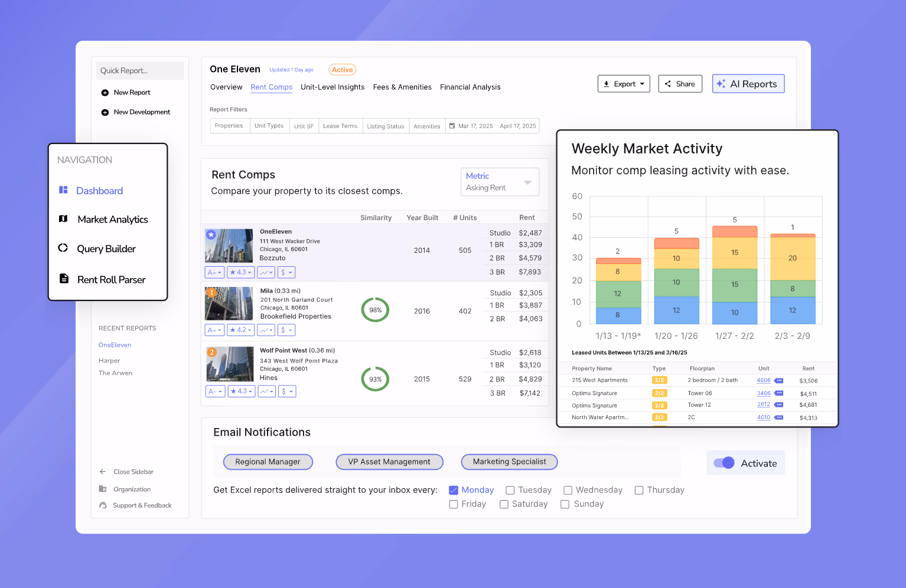Click the 2/2 type badge for 215 West Apartments
The width and height of the screenshot is (906, 588).
[x=660, y=380]
